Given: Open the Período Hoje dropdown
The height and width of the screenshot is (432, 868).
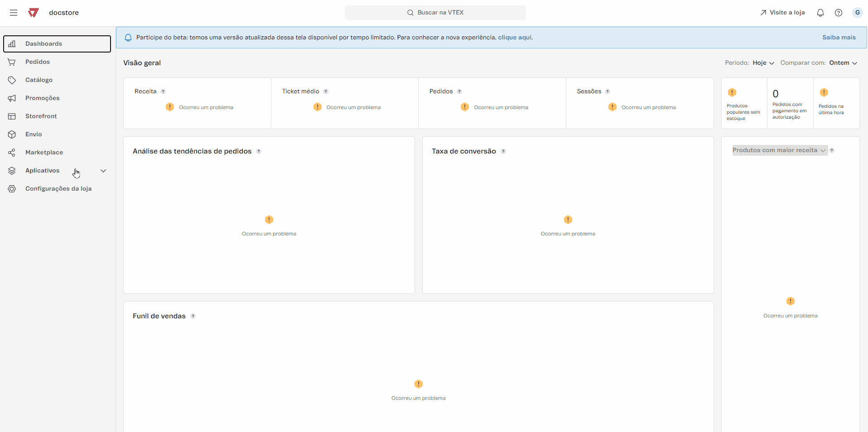Looking at the screenshot, I should pyautogui.click(x=763, y=63).
